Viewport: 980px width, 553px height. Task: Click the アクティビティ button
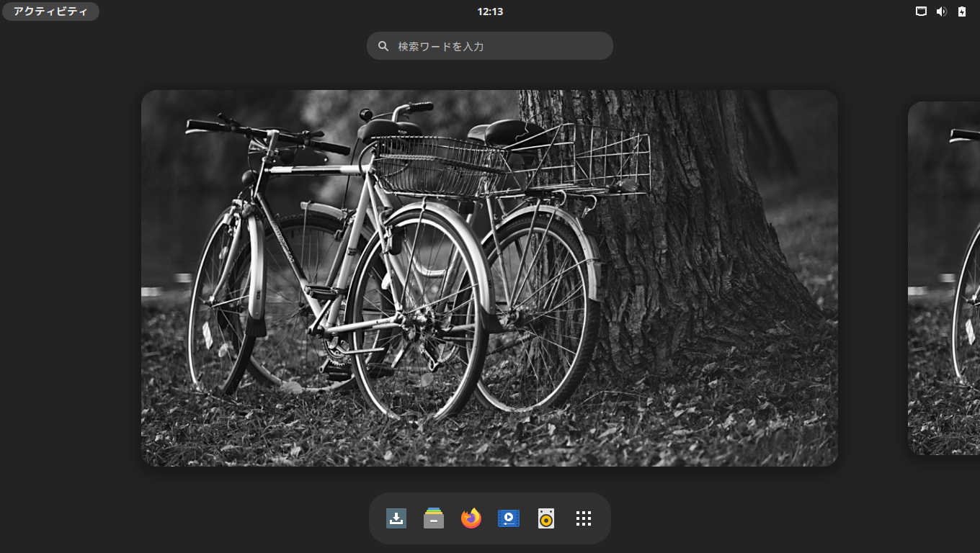[x=50, y=12]
